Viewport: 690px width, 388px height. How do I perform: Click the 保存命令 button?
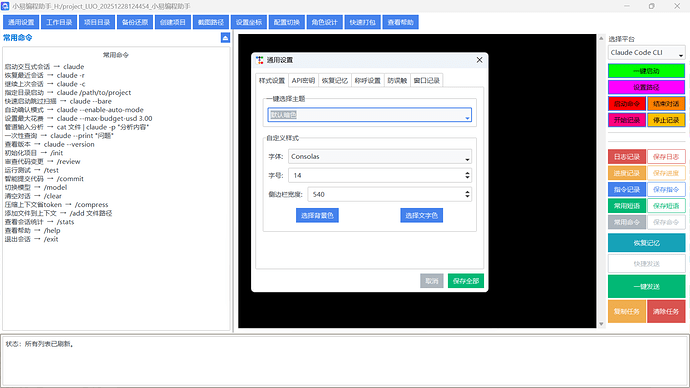(x=666, y=222)
